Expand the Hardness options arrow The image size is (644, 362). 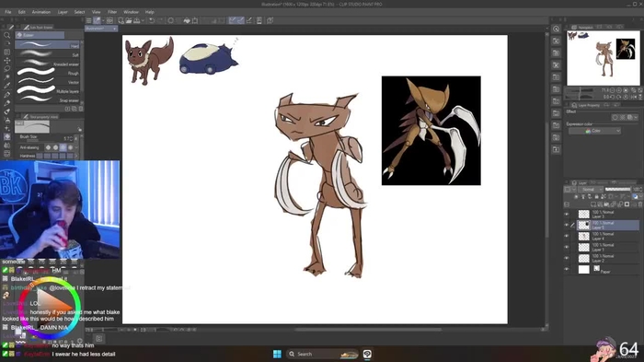[76, 156]
